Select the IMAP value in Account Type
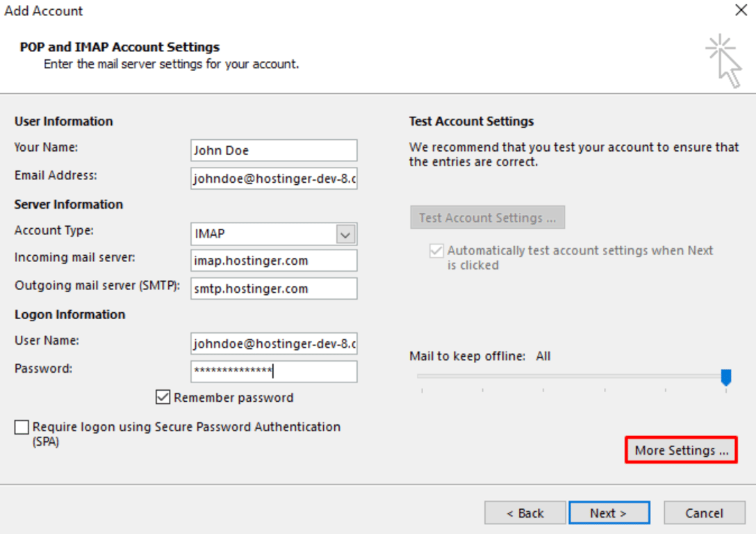 click(x=264, y=234)
